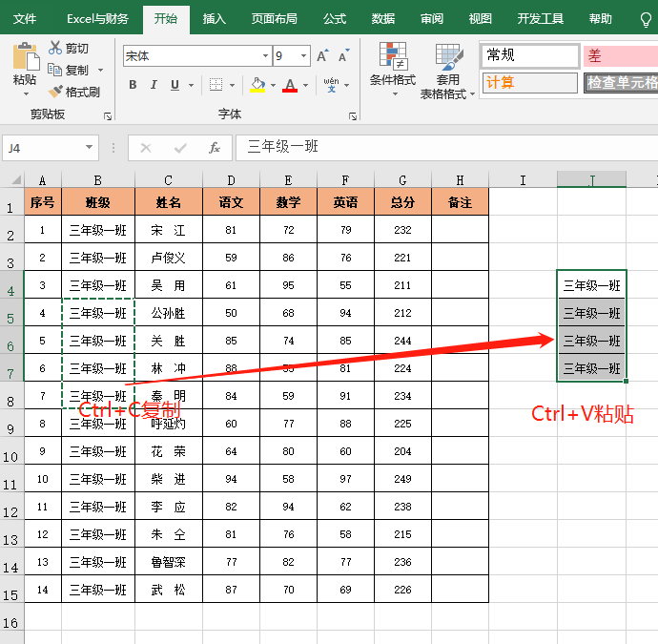This screenshot has height=644, width=658.
Task: Open the Excel与财务 tab
Action: point(97,19)
